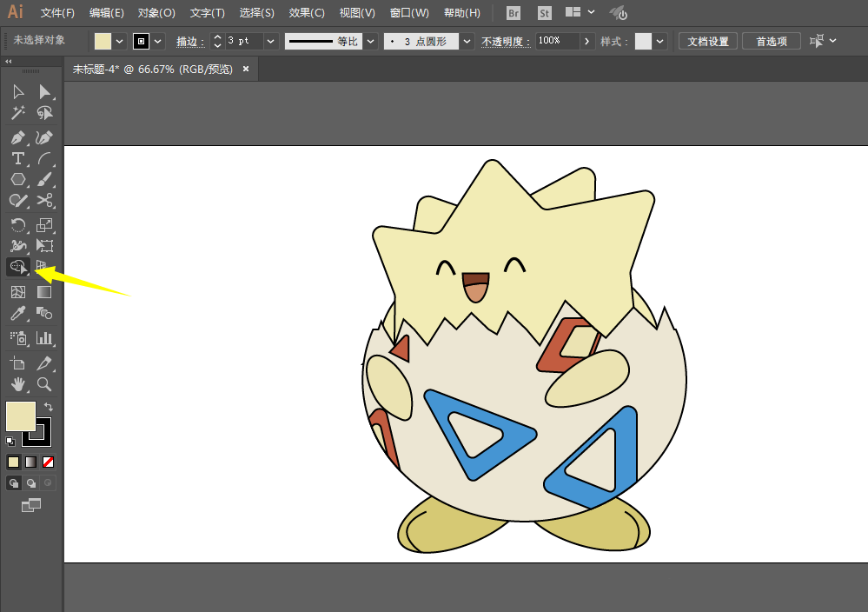Select the Lasso tool

(x=44, y=113)
